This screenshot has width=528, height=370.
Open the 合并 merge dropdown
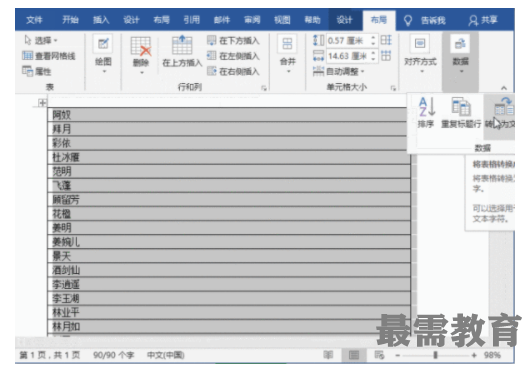[x=288, y=55]
